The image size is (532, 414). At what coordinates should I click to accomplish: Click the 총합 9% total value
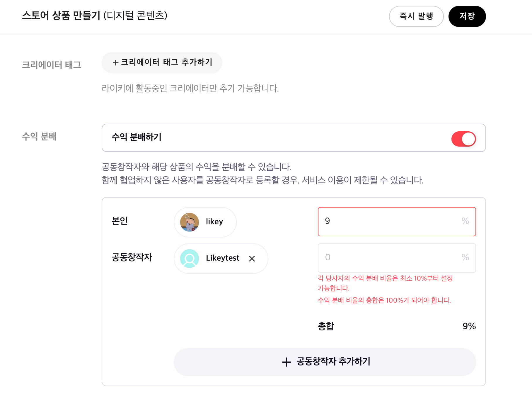point(469,326)
